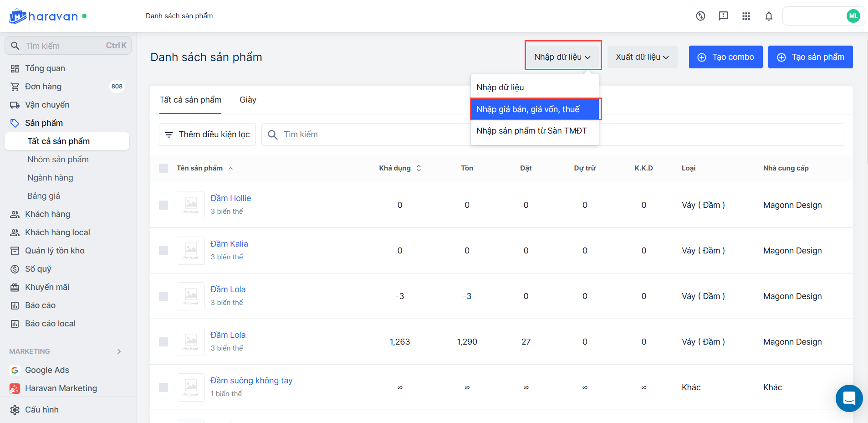Click the product search field
868x423 pixels.
(x=364, y=134)
